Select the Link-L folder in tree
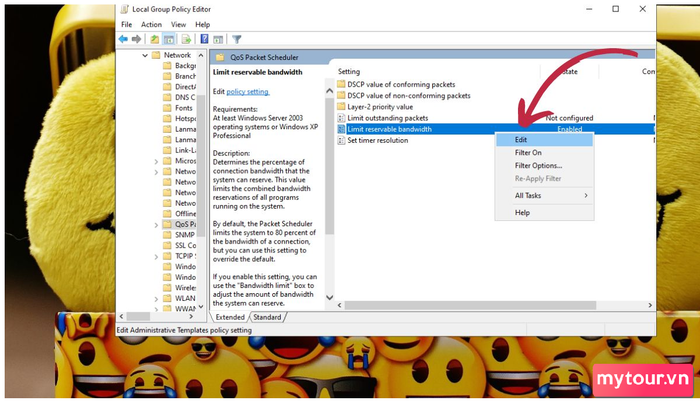 click(x=185, y=150)
